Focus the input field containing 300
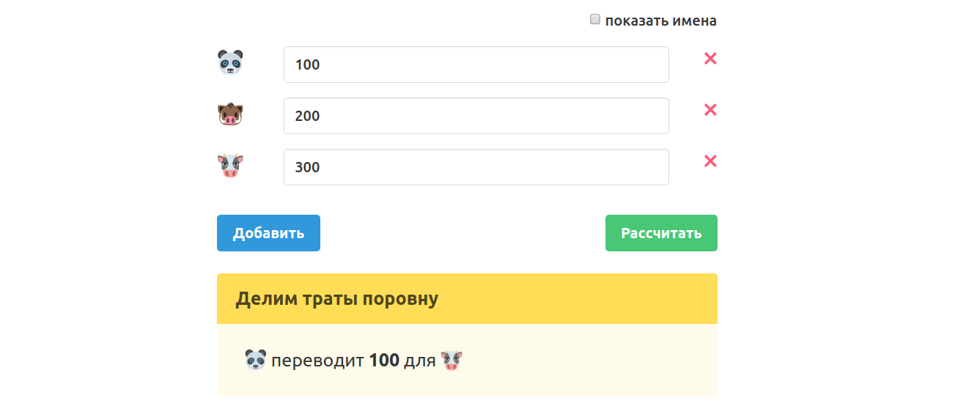The width and height of the screenshot is (980, 406). tap(476, 167)
